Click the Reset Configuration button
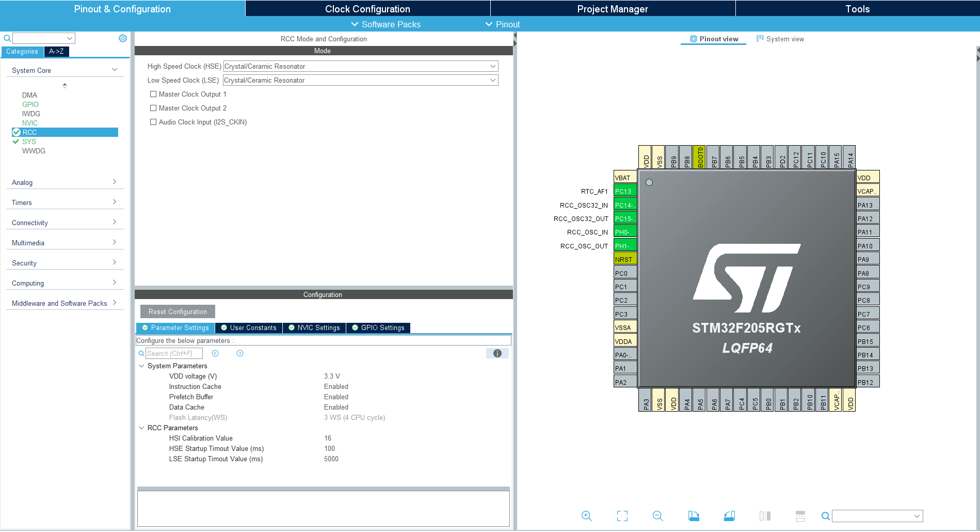The width and height of the screenshot is (980, 532). [177, 311]
